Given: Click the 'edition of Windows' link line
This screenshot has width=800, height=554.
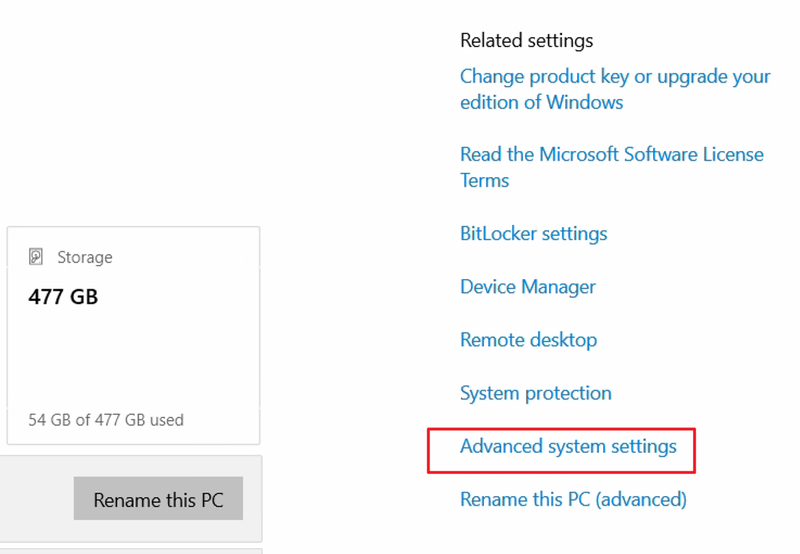Looking at the screenshot, I should pyautogui.click(x=541, y=103).
